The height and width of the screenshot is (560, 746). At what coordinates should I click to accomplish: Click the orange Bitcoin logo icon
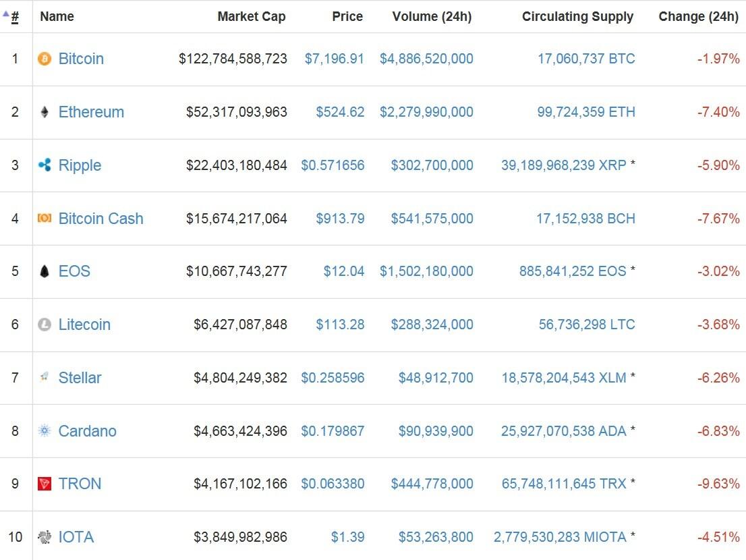tap(45, 59)
